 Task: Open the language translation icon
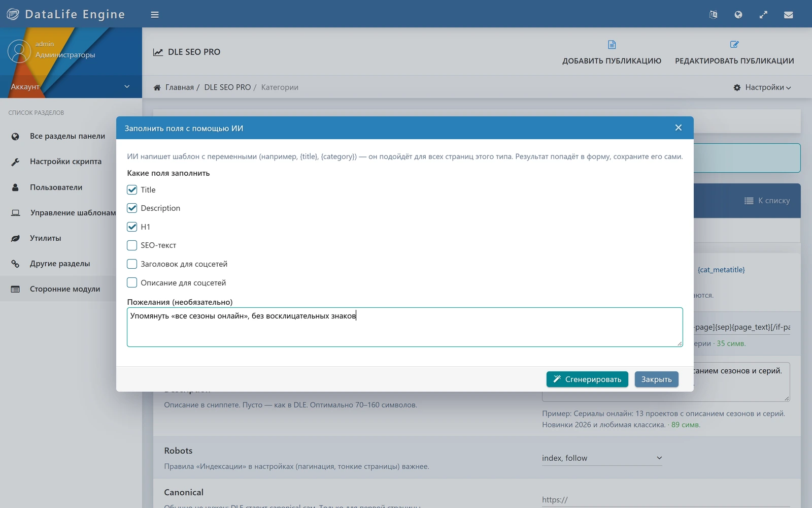(x=713, y=15)
